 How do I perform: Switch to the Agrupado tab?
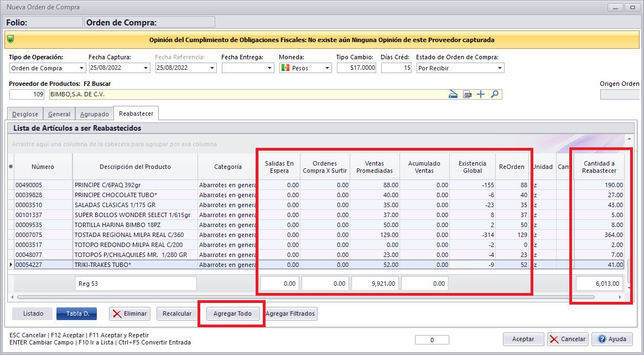pyautogui.click(x=94, y=114)
